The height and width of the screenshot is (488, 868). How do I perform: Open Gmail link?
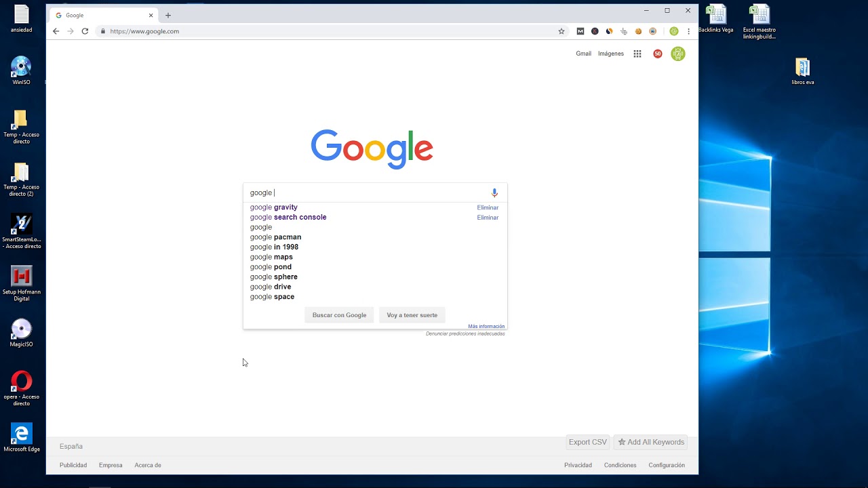click(x=583, y=54)
